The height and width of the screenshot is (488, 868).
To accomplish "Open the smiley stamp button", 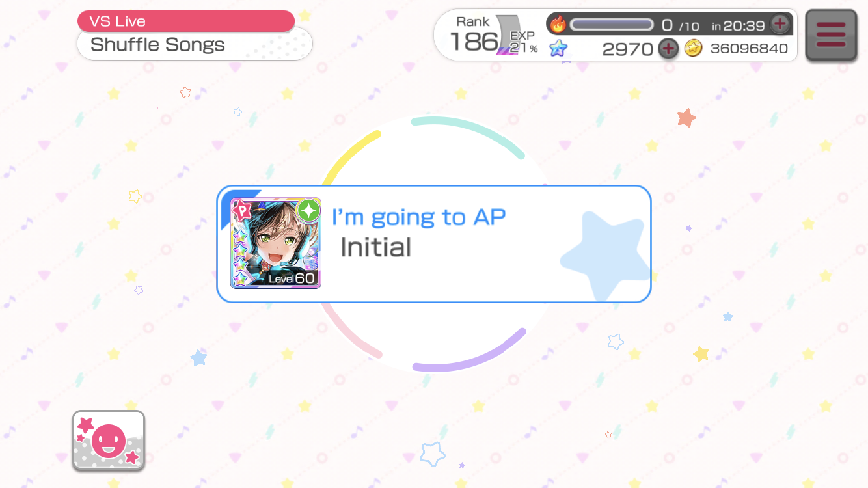I will pyautogui.click(x=109, y=441).
